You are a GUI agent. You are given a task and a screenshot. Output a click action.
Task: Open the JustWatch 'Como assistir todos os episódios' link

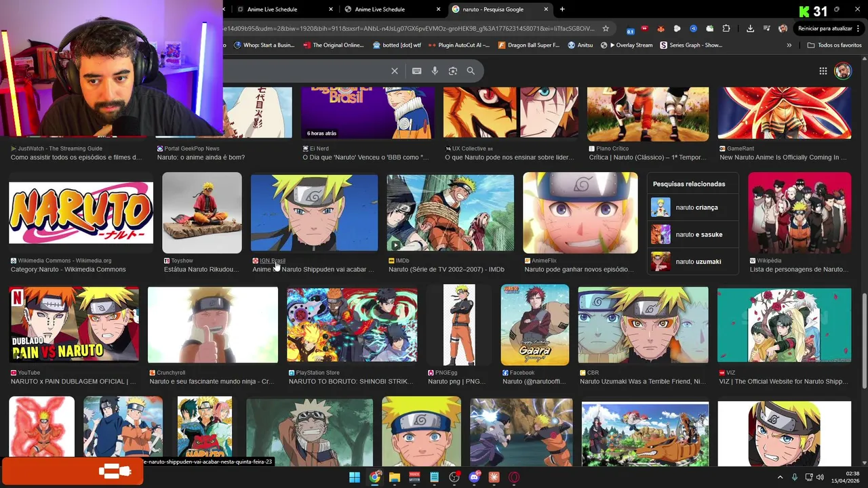pyautogui.click(x=76, y=157)
